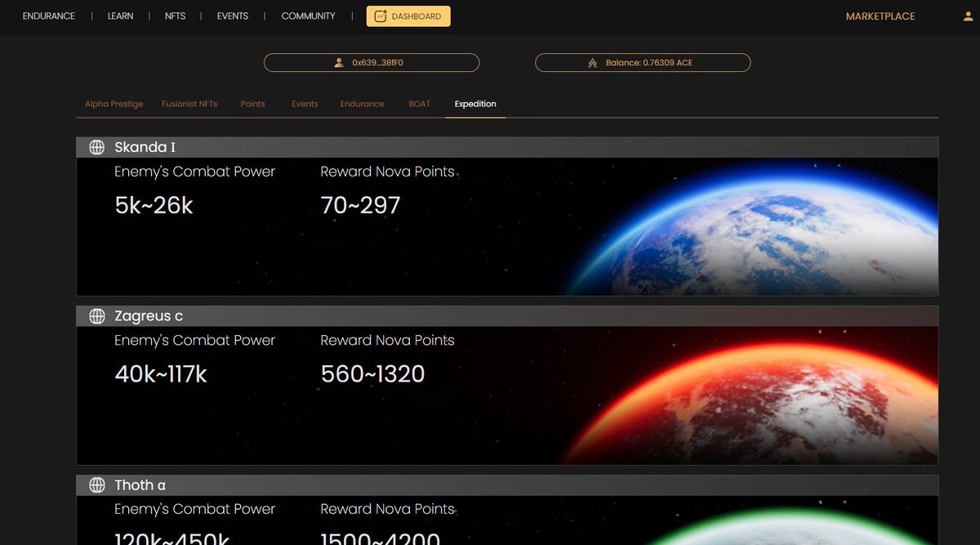This screenshot has height=545, width=980.
Task: Open the LEARN menu
Action: coord(120,16)
